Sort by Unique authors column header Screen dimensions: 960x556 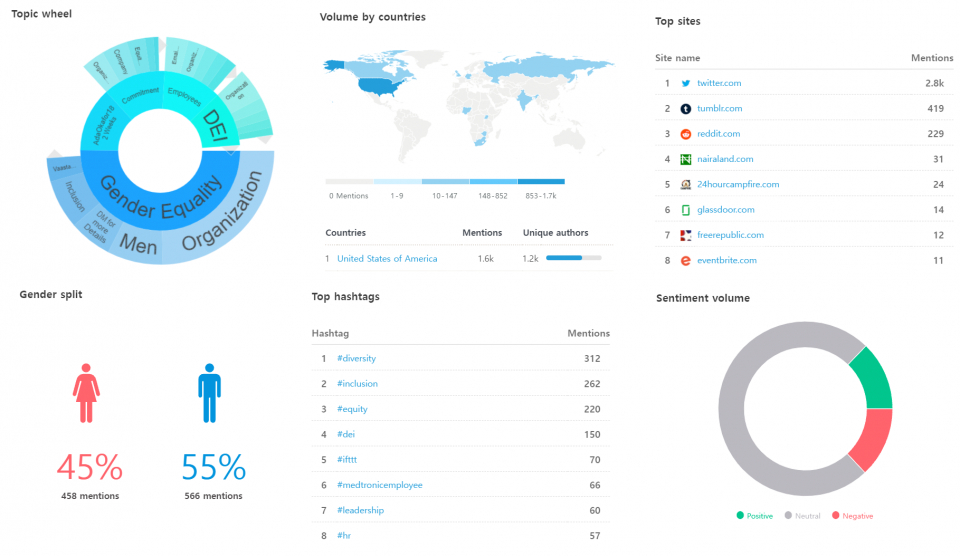pyautogui.click(x=555, y=233)
